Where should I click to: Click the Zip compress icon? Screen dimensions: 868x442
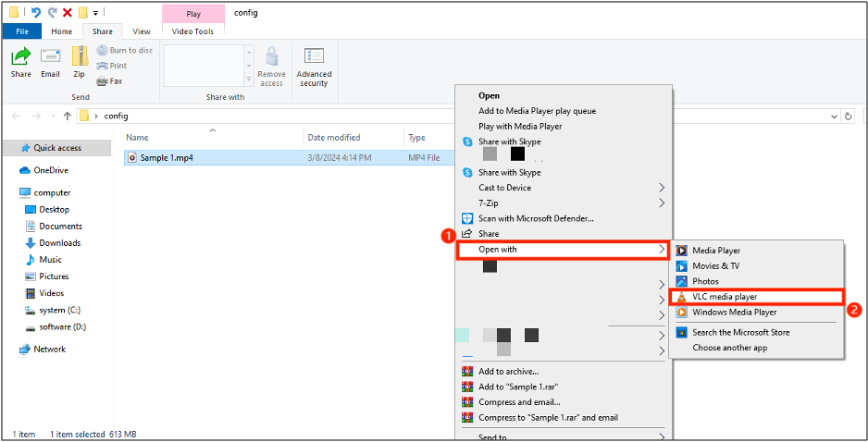[80, 62]
